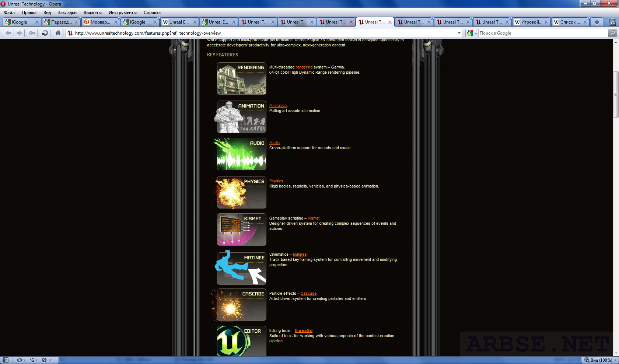Switch to the Wikipedia Unreal E... tab
The image size is (619, 364).
pos(179,22)
